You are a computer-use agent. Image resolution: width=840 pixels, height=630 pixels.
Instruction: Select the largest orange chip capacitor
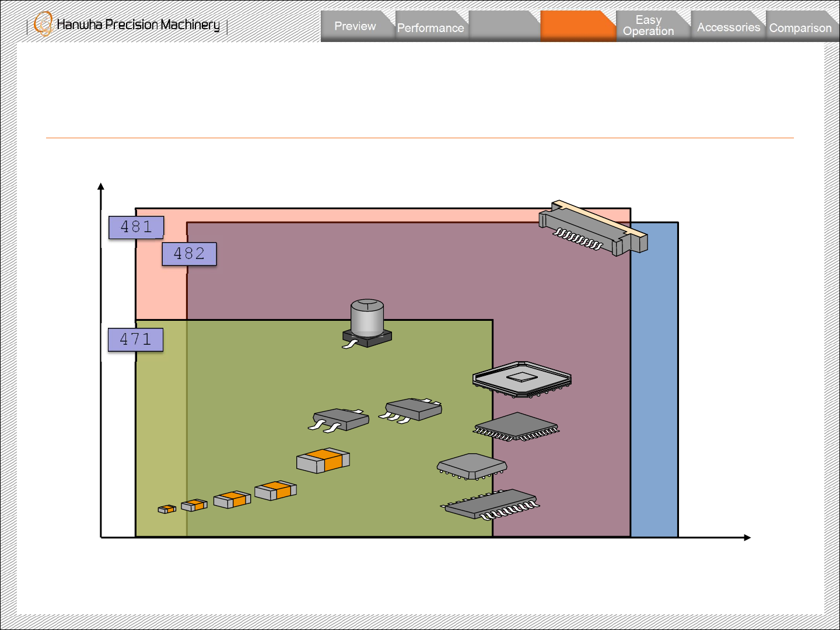pyautogui.click(x=323, y=460)
